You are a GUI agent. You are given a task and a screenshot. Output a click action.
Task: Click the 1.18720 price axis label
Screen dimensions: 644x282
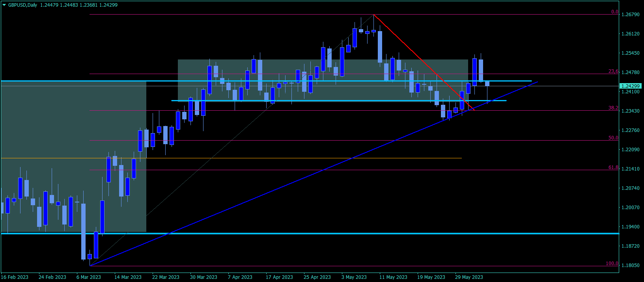(x=631, y=246)
